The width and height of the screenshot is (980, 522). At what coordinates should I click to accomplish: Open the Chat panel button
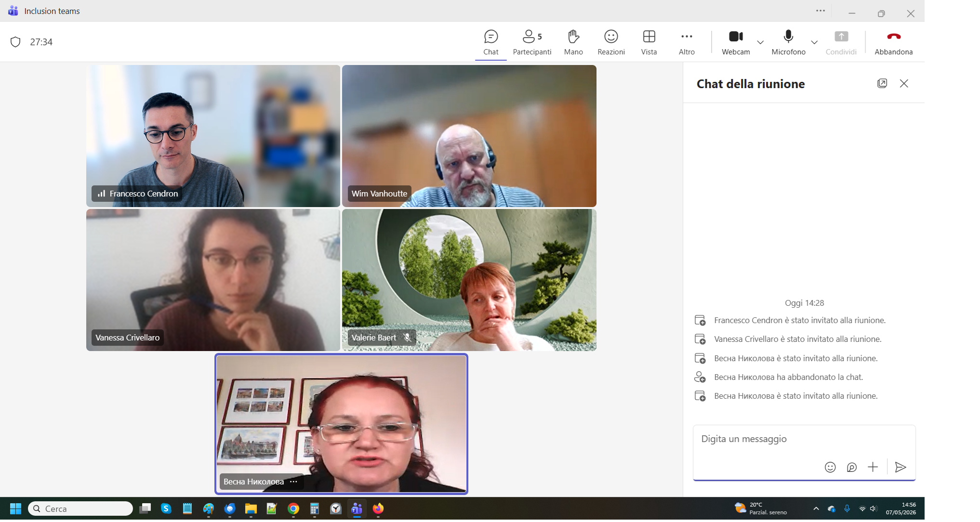(x=490, y=42)
